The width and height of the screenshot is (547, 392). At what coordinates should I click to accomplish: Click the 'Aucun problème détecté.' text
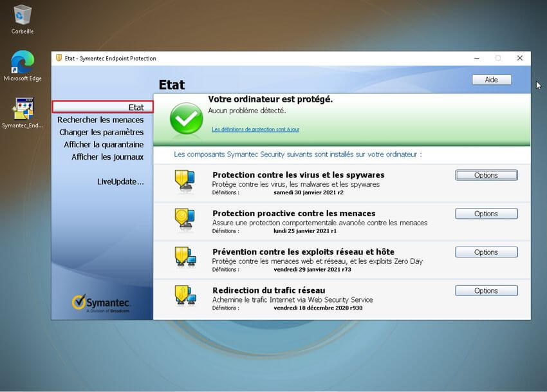coord(247,111)
